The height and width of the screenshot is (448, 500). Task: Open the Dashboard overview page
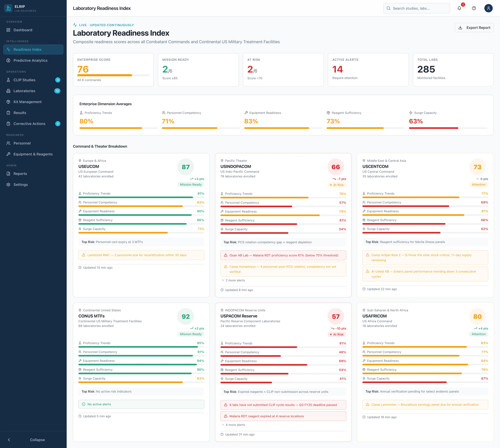tap(23, 30)
